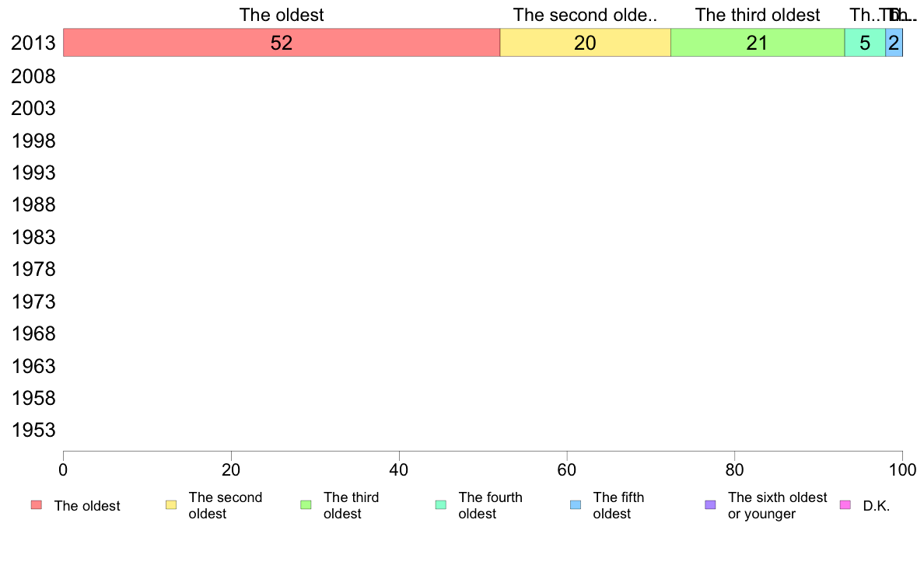Click the 1953 year label
Image resolution: width=924 pixels, height=572 pixels.
tap(33, 431)
